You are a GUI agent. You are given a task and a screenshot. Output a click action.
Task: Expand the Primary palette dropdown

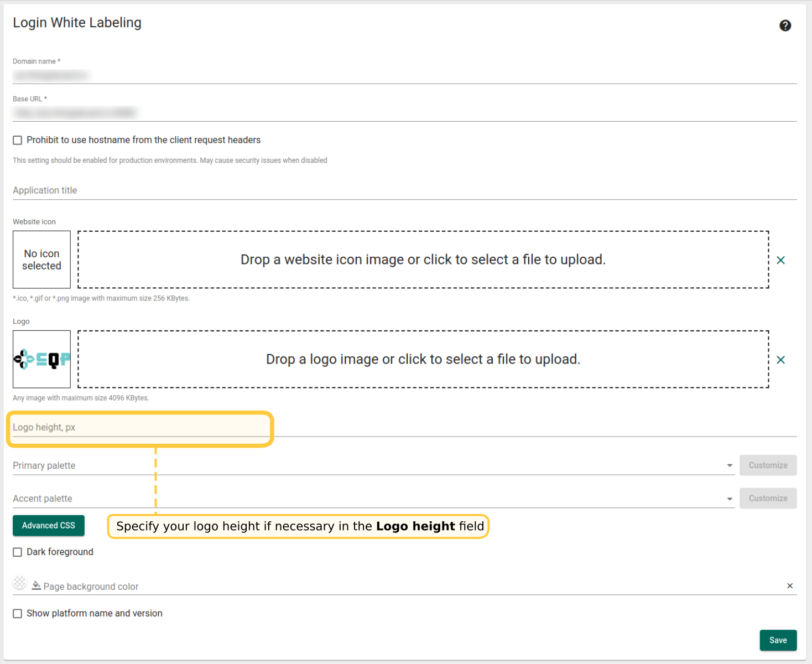pos(730,466)
